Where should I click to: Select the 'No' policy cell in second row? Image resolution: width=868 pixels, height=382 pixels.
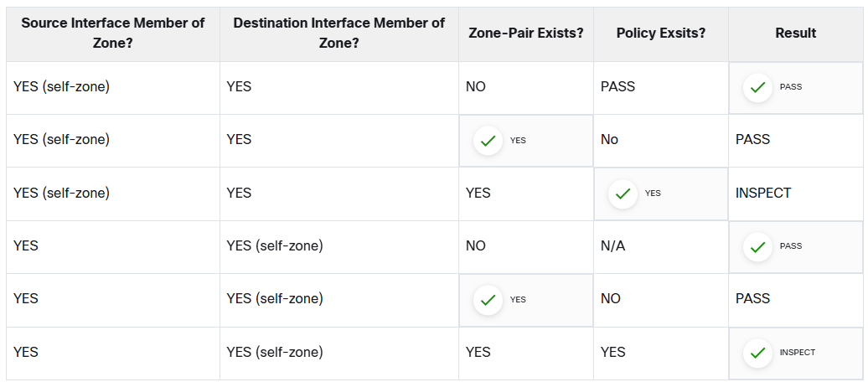coord(609,140)
